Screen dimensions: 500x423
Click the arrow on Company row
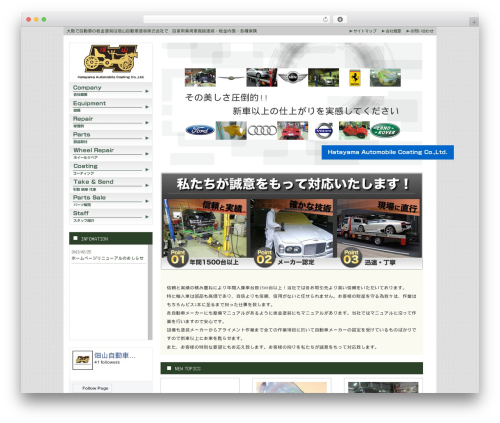tap(147, 91)
